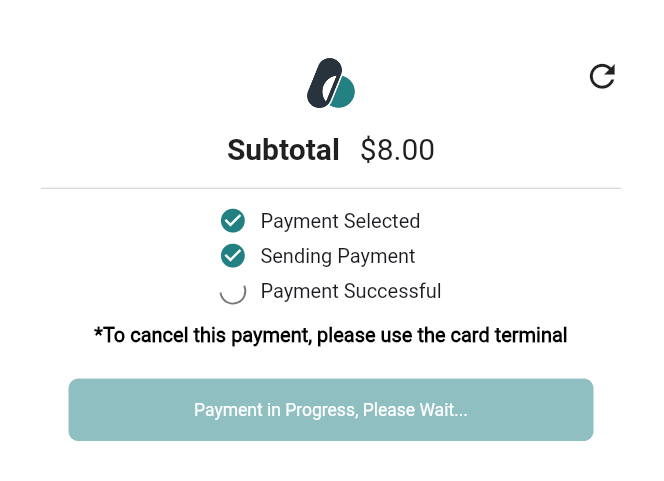Click the teal half-circle part of the logo

pyautogui.click(x=344, y=94)
